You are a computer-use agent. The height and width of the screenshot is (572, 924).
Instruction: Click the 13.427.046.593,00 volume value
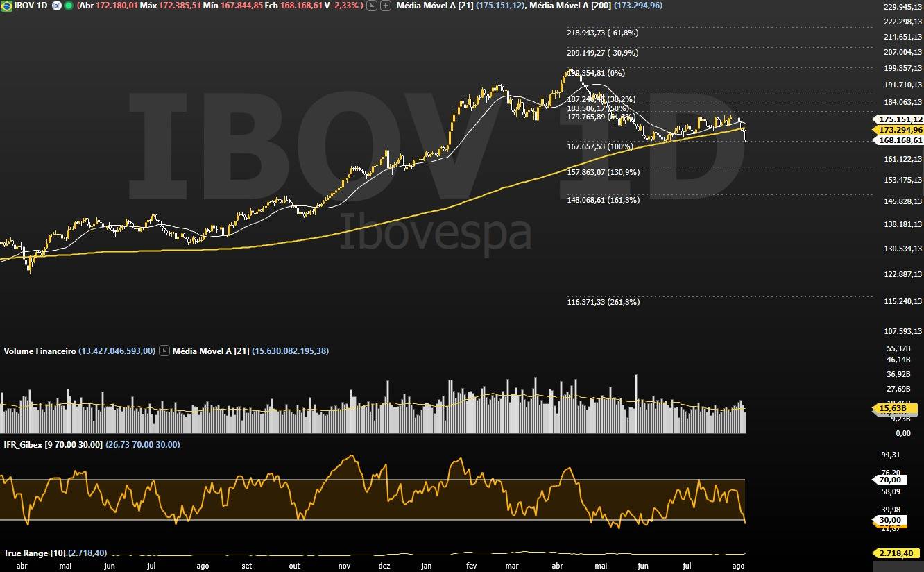click(117, 351)
